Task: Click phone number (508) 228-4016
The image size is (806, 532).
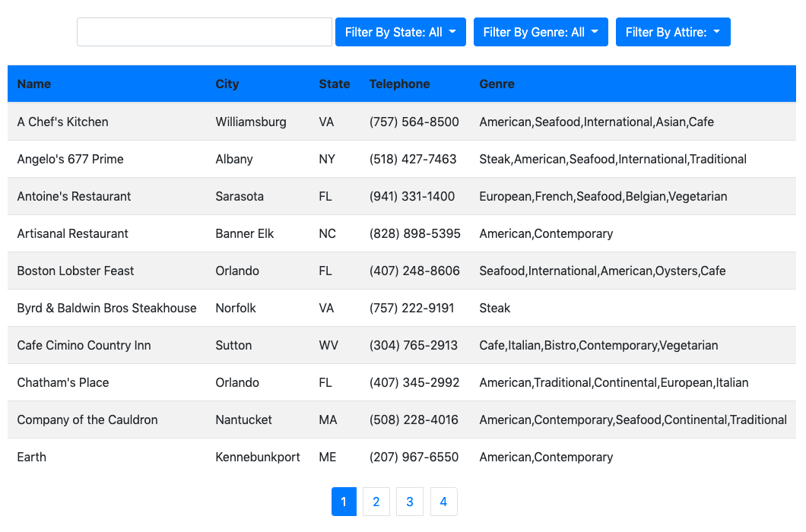Action: (x=414, y=420)
